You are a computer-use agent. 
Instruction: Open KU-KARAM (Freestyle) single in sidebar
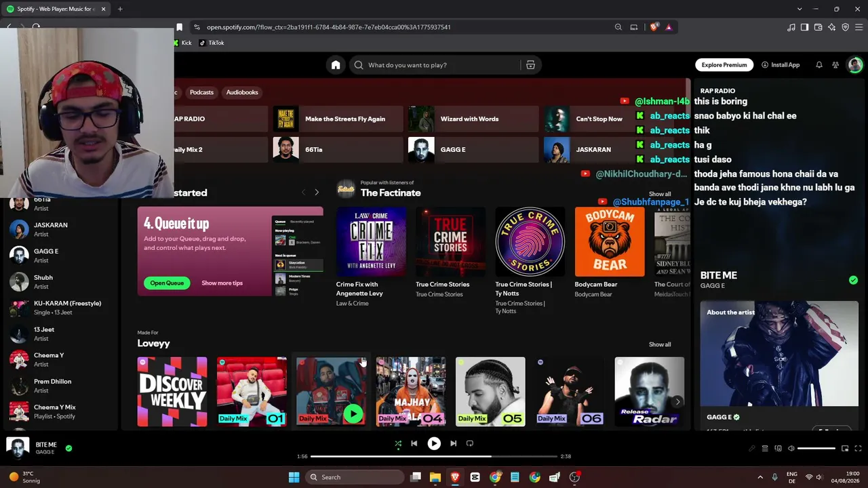pyautogui.click(x=60, y=308)
